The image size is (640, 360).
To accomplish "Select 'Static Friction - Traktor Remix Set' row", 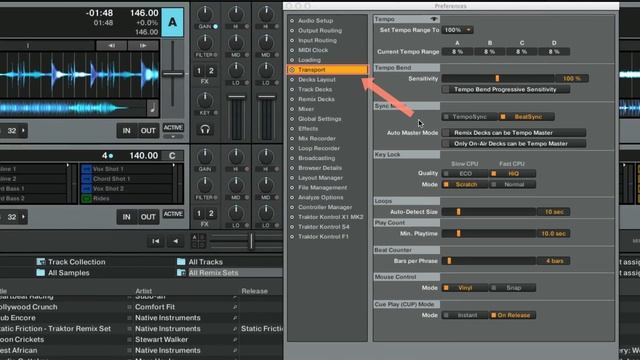I will click(x=141, y=329).
